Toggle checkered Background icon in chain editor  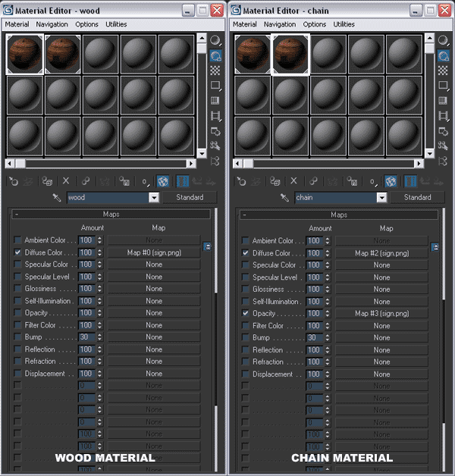point(443,70)
